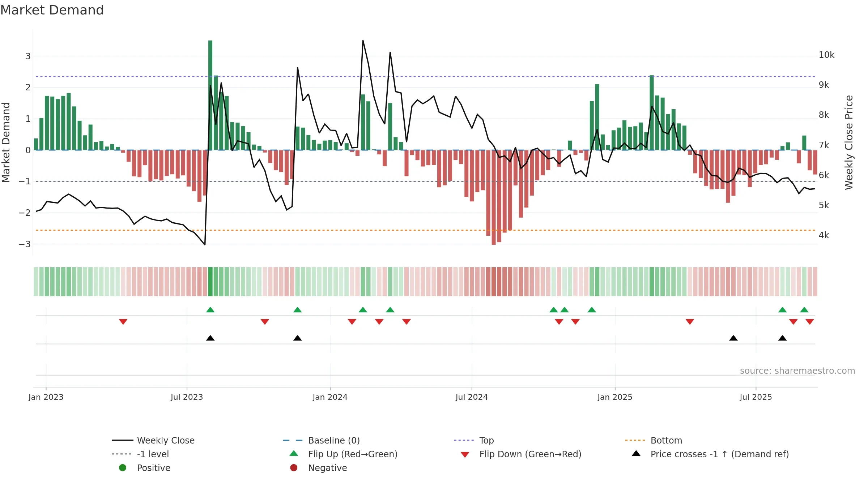The height and width of the screenshot is (488, 868).
Task: Click the Market Demand chart title
Action: [x=52, y=10]
